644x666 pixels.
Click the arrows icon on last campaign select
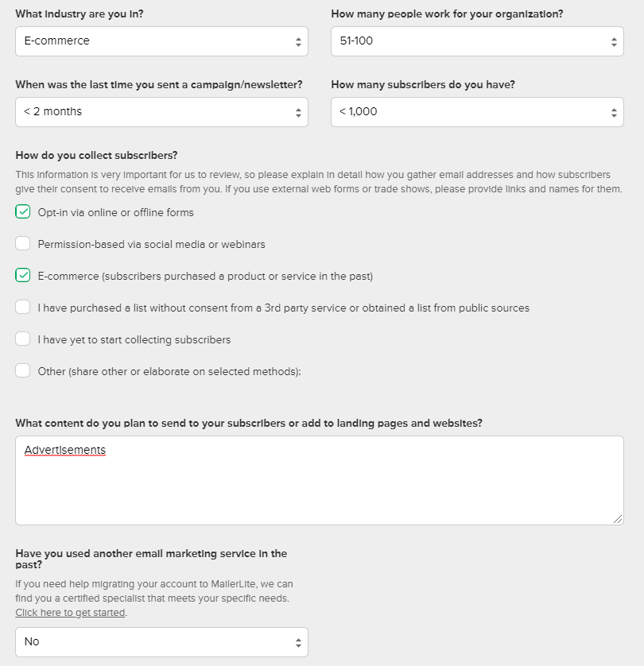click(x=298, y=113)
